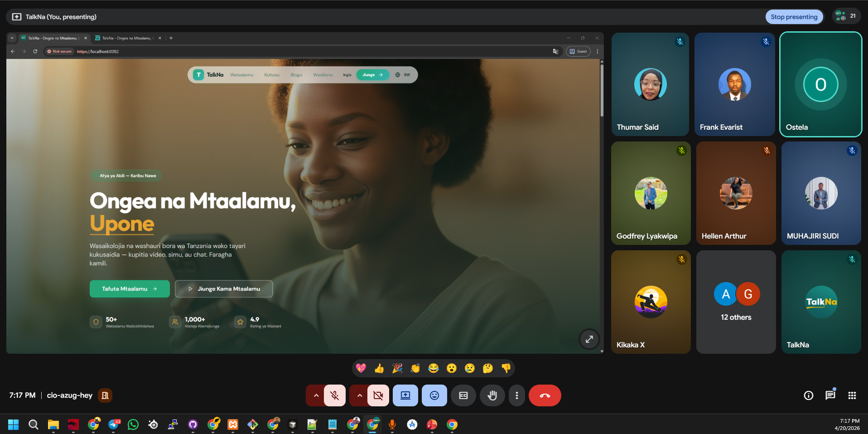Expand audio settings chevron beside microphone
Image resolution: width=868 pixels, height=434 pixels.
coord(316,395)
